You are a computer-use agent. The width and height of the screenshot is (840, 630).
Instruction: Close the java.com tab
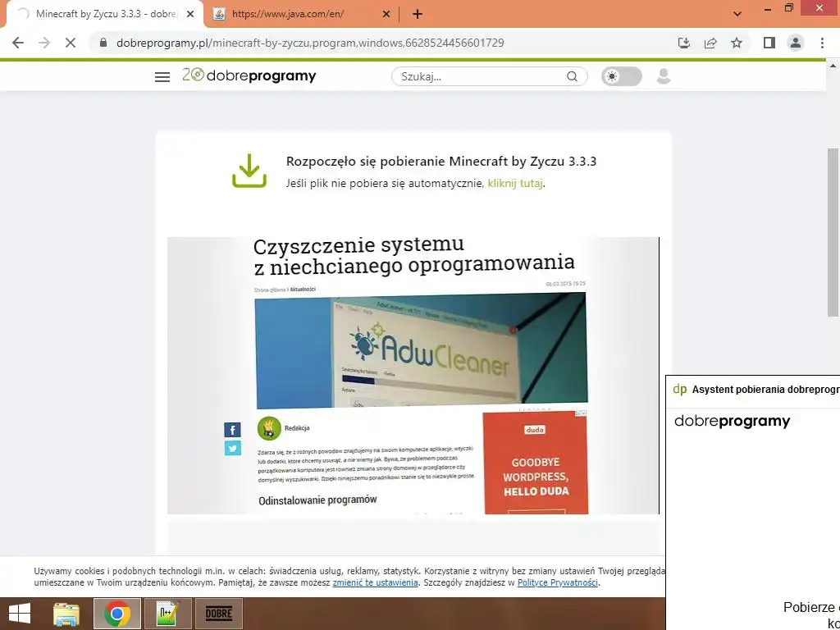click(386, 14)
